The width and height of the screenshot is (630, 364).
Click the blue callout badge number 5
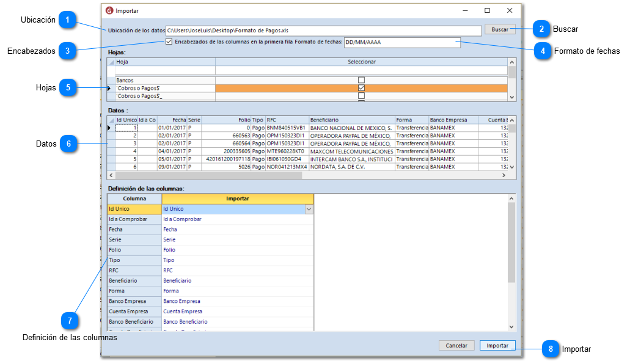(x=67, y=88)
